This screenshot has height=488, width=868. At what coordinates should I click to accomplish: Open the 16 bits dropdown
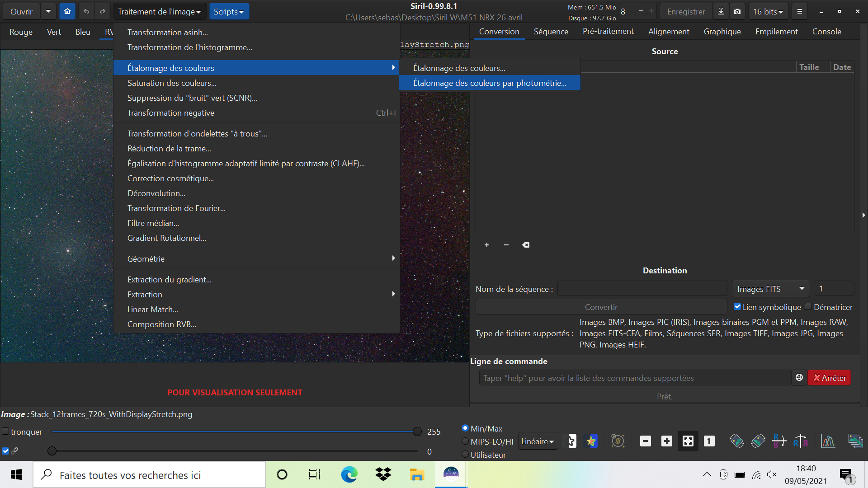(x=768, y=11)
